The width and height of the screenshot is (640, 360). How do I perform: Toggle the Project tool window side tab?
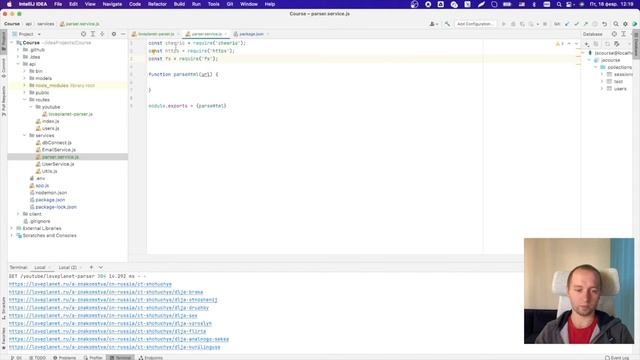coord(4,41)
